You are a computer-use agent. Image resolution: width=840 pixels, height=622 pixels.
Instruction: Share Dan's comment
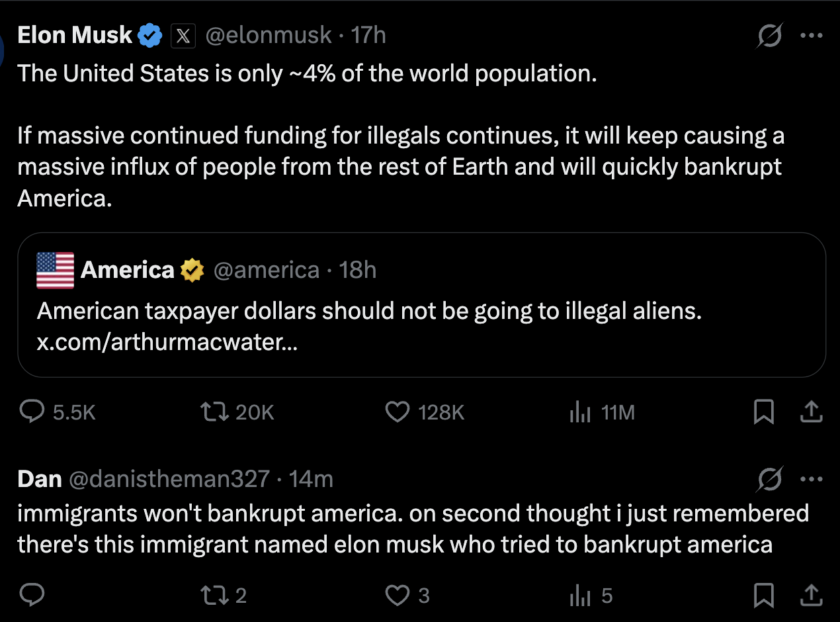click(811, 596)
